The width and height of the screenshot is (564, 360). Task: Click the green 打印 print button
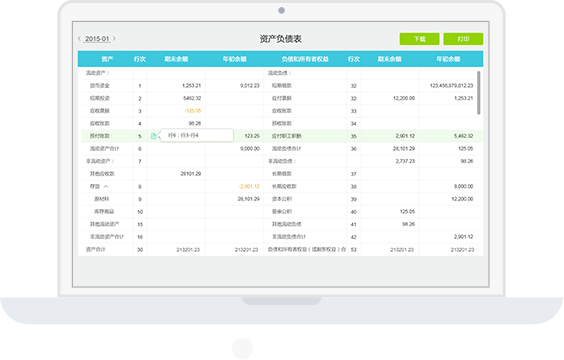[463, 39]
